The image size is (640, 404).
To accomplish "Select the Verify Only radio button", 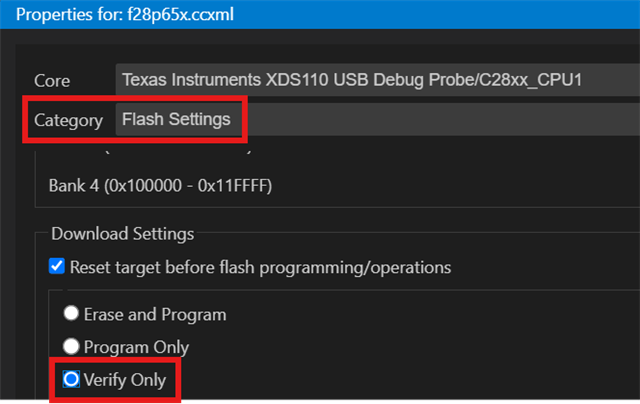I will tap(71, 380).
